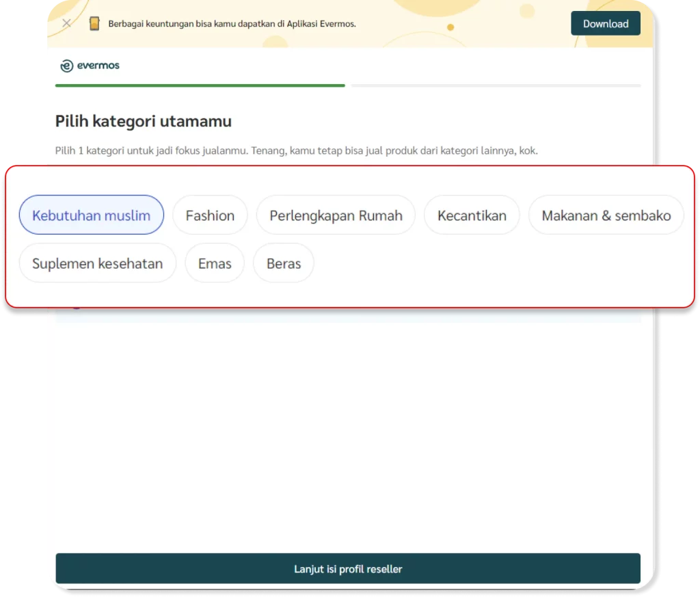Deselect the Kebutuhan muslim chip
The width and height of the screenshot is (700, 597).
[91, 215]
